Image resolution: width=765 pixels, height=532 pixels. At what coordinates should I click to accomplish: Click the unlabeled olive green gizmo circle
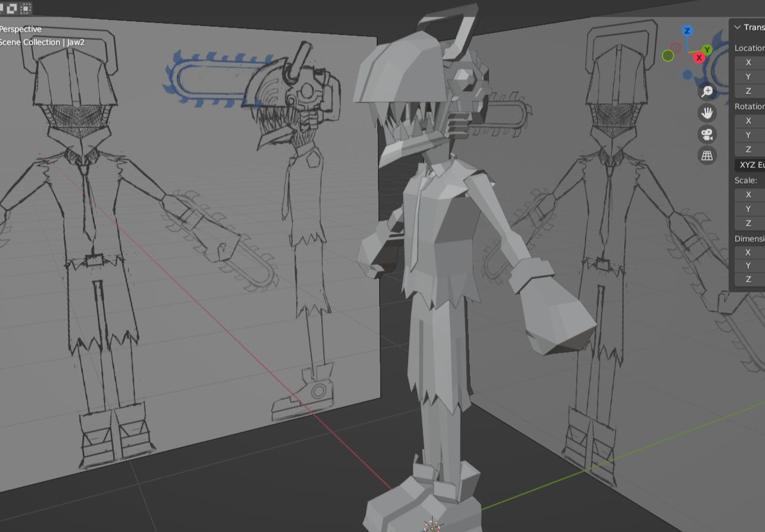668,55
